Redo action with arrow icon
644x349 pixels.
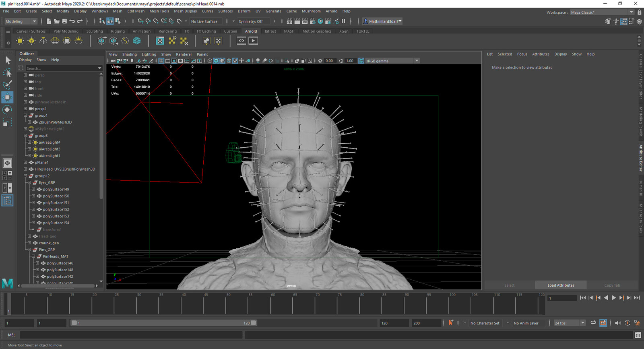point(80,21)
